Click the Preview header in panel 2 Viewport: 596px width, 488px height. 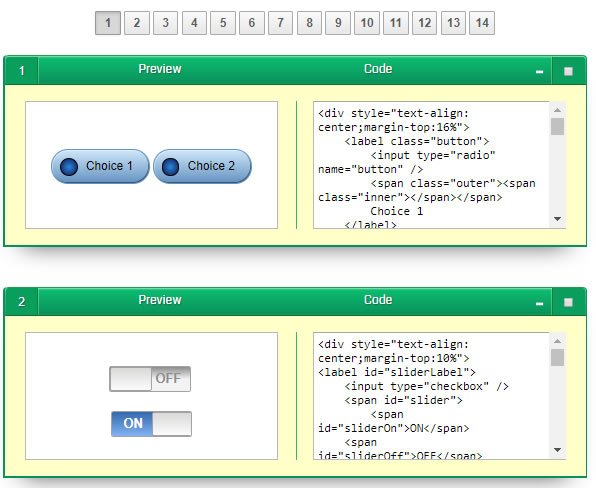point(160,300)
